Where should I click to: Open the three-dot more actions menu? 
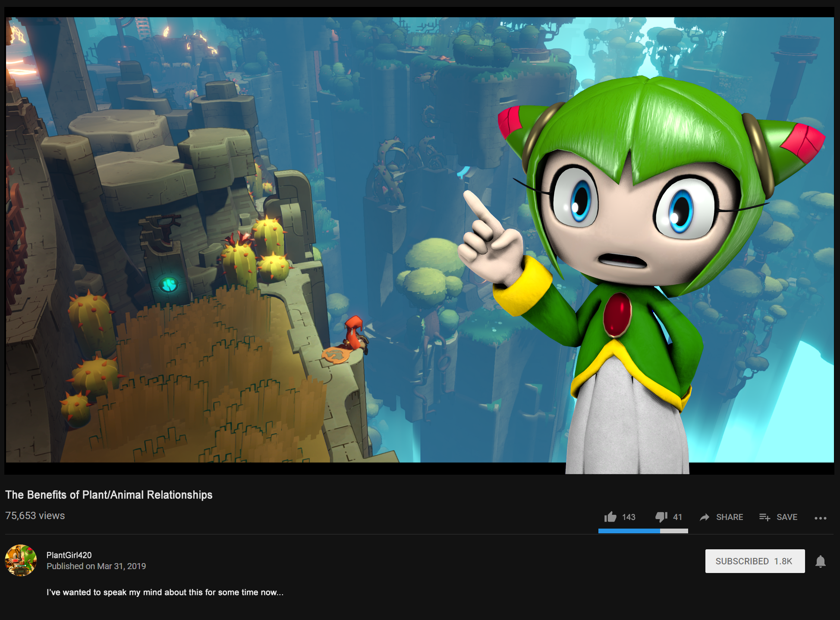tap(820, 518)
